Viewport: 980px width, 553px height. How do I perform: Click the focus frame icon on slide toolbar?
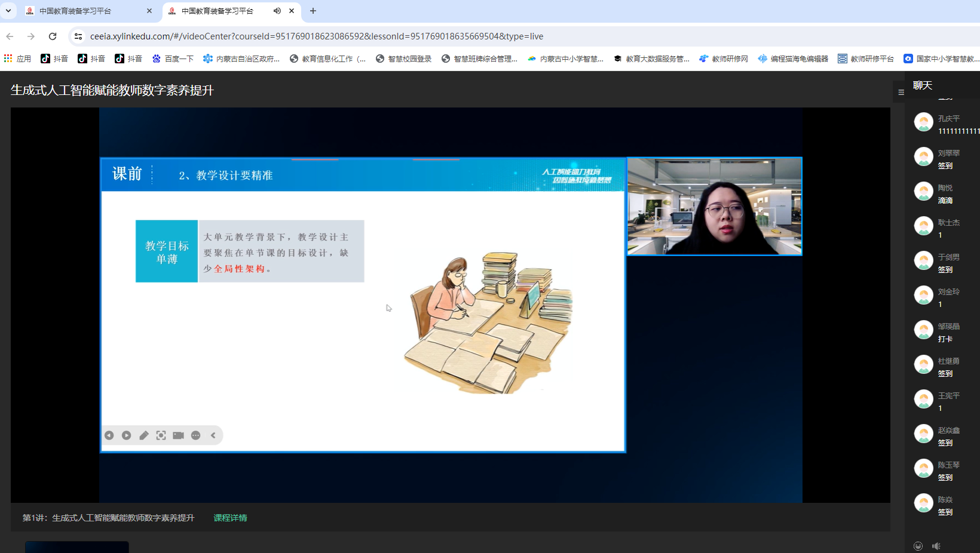pyautogui.click(x=161, y=435)
